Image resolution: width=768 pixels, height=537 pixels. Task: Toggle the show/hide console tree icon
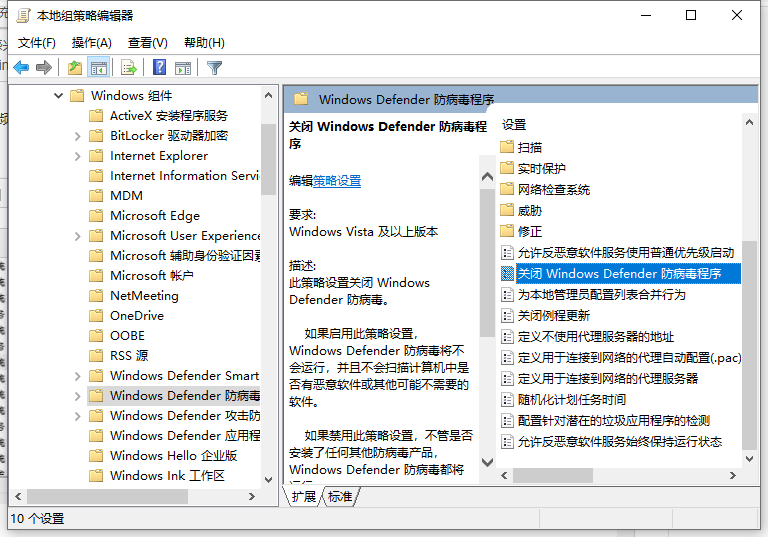[x=99, y=68]
